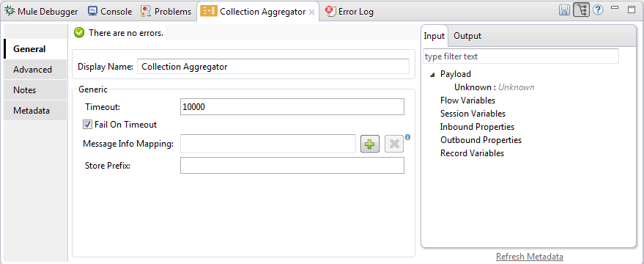This screenshot has width=644, height=264.
Task: Click the greyed delete X mapping icon
Action: point(394,144)
